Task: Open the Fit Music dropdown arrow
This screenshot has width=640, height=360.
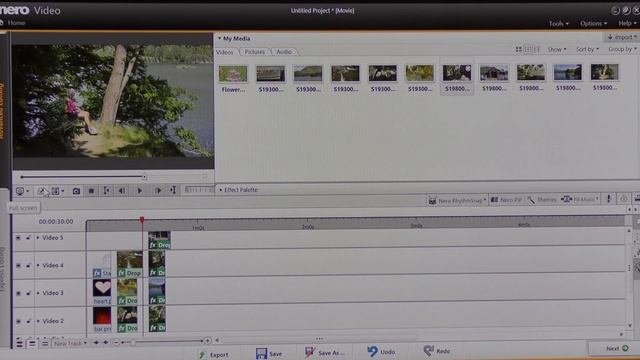Action: point(597,199)
